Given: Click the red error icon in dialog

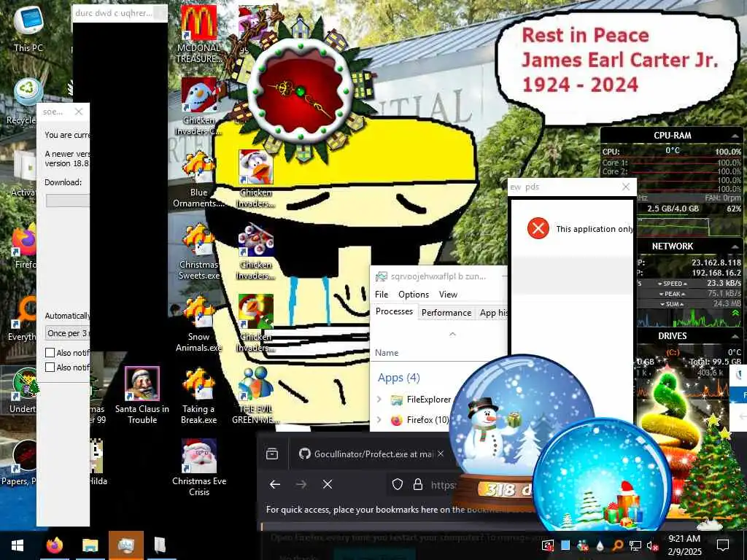Looking at the screenshot, I should tap(538, 228).
